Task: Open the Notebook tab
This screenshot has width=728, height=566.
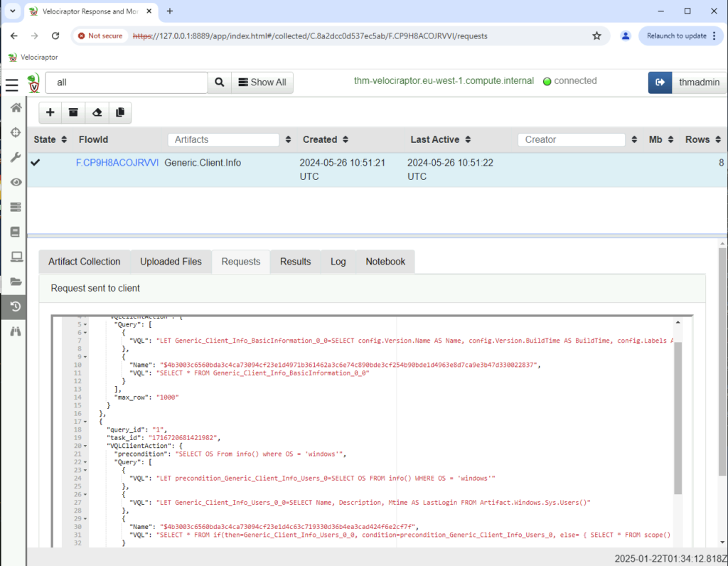Action: coord(385,262)
